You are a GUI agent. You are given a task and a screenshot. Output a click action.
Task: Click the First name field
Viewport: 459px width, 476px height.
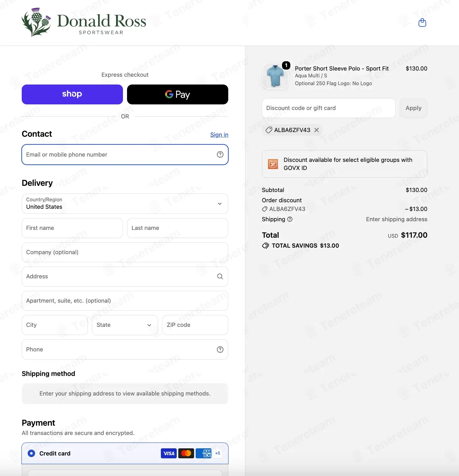(72, 228)
